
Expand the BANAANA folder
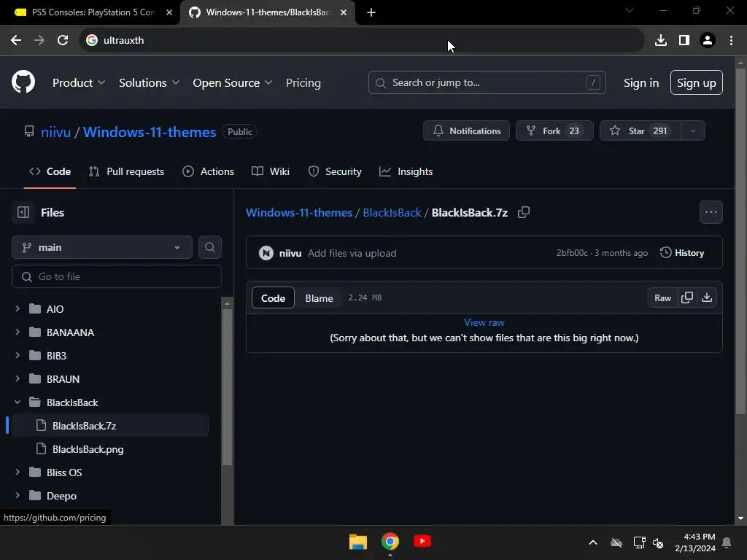point(18,332)
